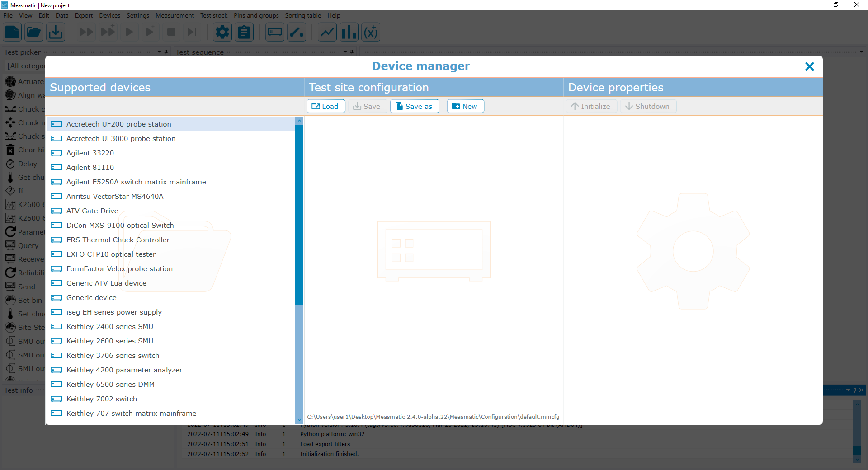The height and width of the screenshot is (470, 868).
Task: Click the probe arm pins toolbar icon
Action: point(297,32)
